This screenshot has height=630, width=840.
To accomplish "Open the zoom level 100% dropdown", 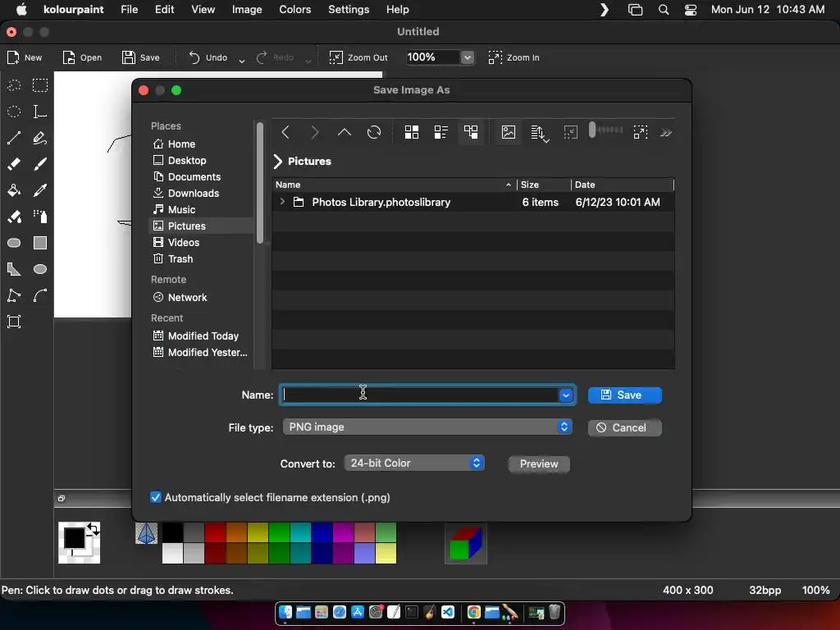I will tap(468, 57).
